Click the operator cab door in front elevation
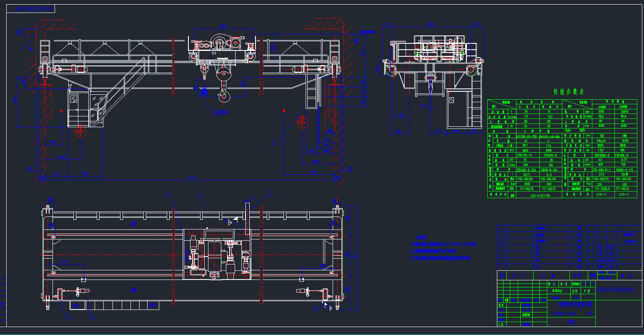 (73, 107)
